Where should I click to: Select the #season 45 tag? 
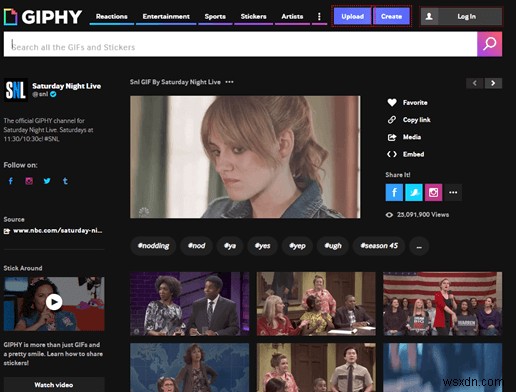click(379, 246)
